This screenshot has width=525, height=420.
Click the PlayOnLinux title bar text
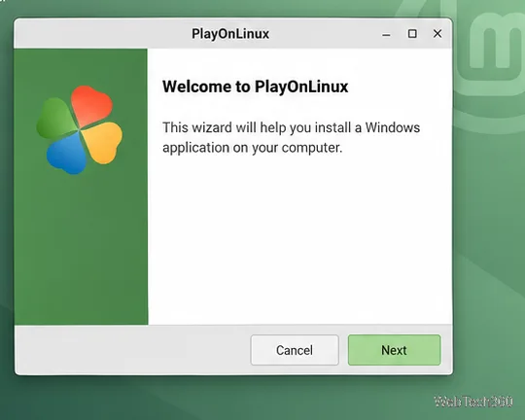[230, 34]
